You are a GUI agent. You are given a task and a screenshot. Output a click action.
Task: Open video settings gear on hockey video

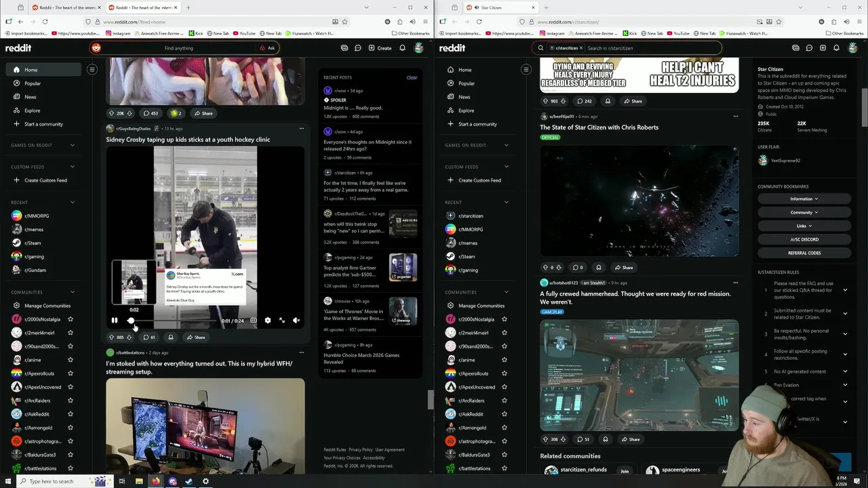point(267,321)
